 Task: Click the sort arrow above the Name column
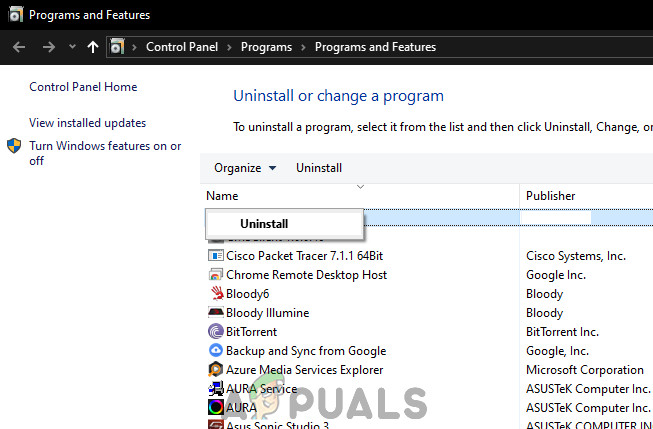pos(361,187)
